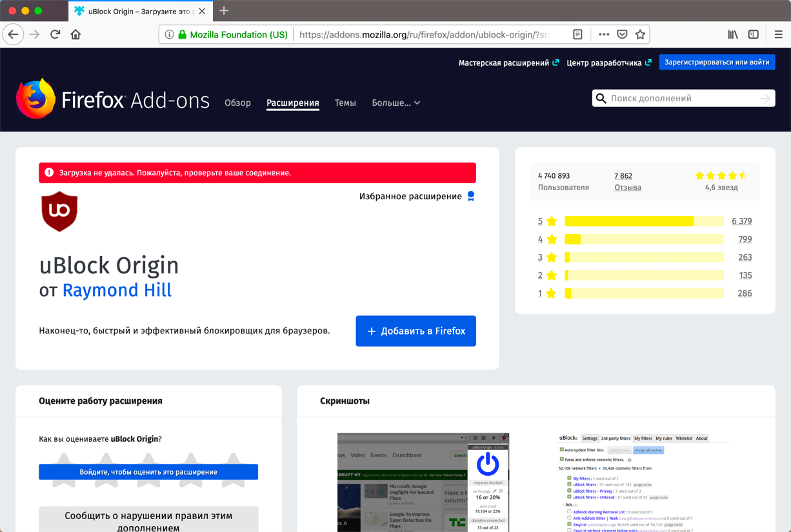Bookmark this page with star icon
Screen dimensions: 791x532
640,35
